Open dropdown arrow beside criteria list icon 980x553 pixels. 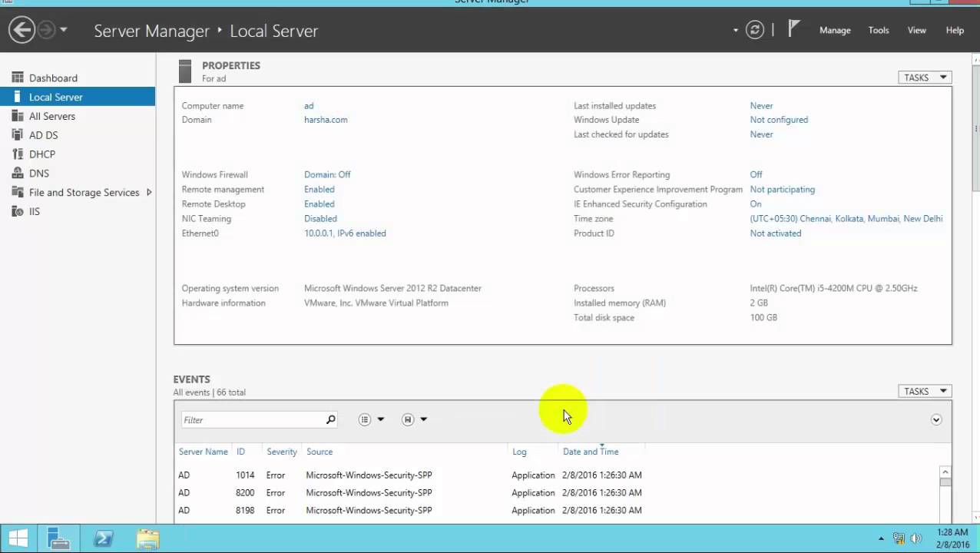[380, 419]
